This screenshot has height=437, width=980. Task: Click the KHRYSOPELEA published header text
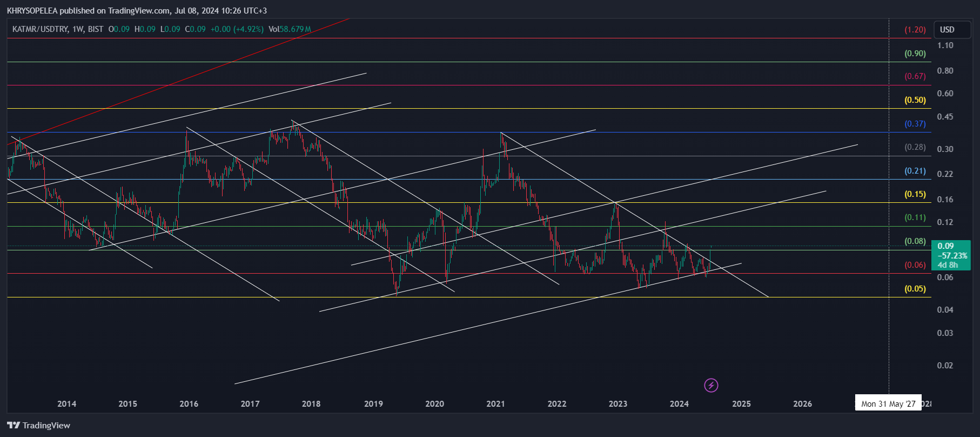click(137, 11)
